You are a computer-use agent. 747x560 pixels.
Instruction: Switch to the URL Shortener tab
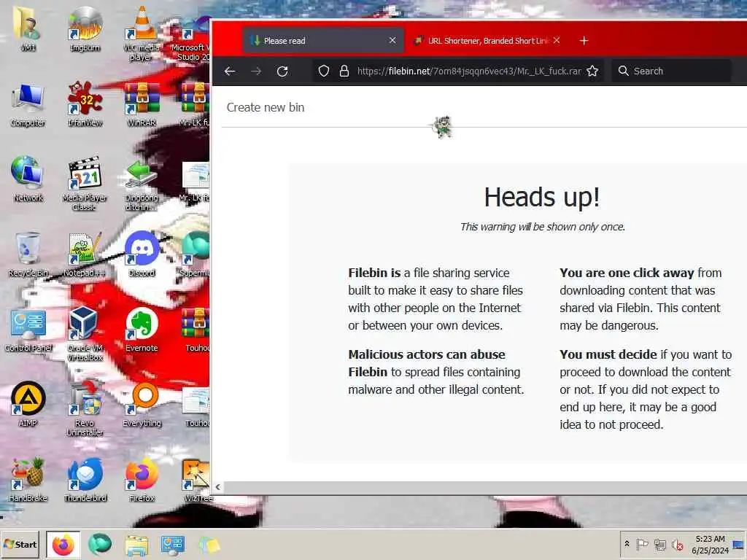click(x=486, y=41)
